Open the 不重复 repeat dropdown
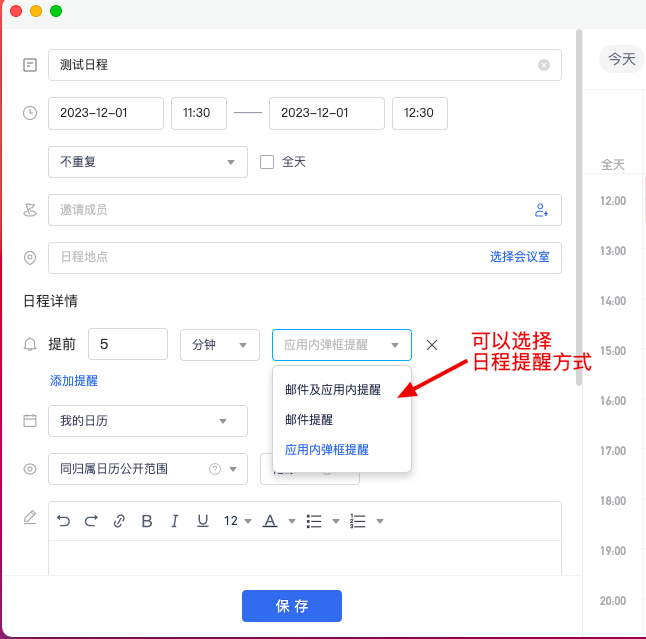The image size is (646, 639). click(x=148, y=162)
